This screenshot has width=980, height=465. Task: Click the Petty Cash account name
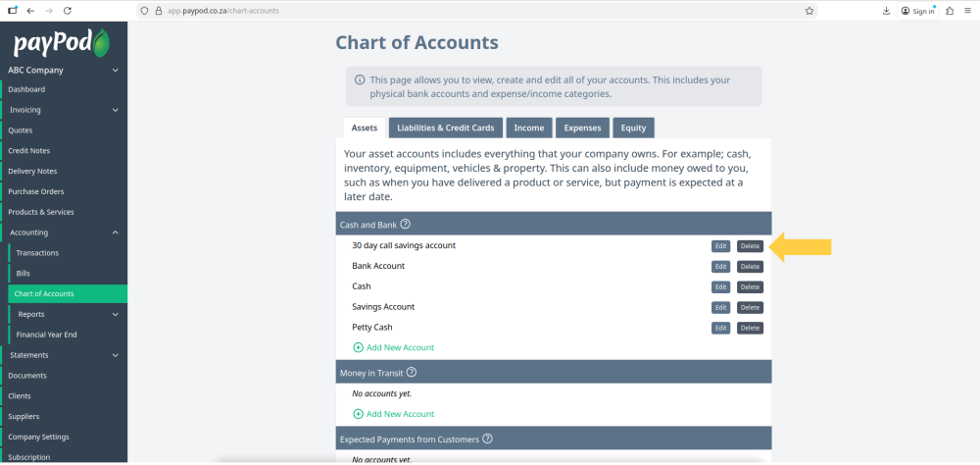(x=372, y=328)
